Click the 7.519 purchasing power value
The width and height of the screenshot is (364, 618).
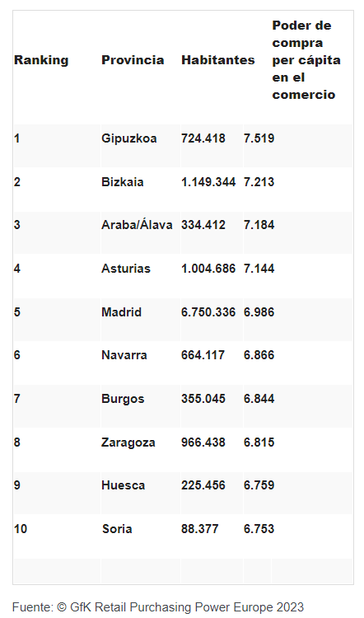click(259, 138)
